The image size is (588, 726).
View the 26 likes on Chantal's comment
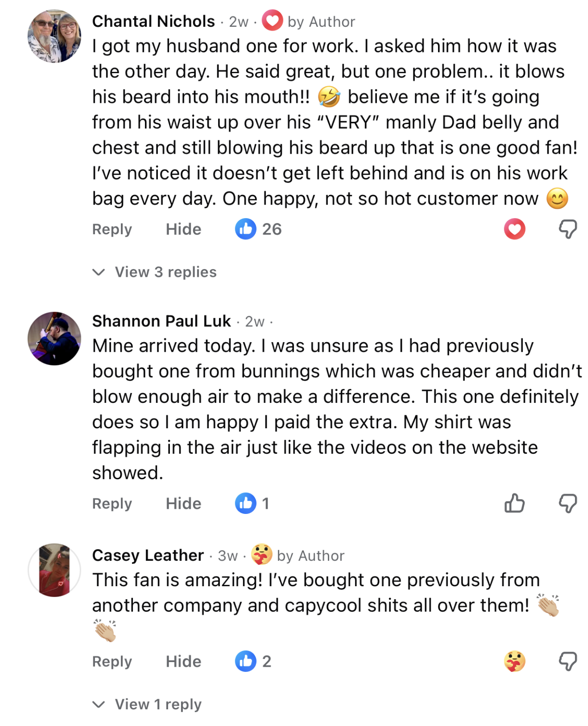[258, 229]
